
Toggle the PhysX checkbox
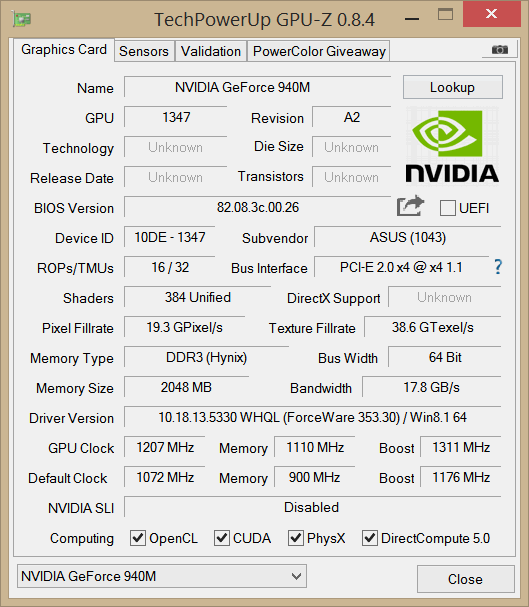pos(296,538)
